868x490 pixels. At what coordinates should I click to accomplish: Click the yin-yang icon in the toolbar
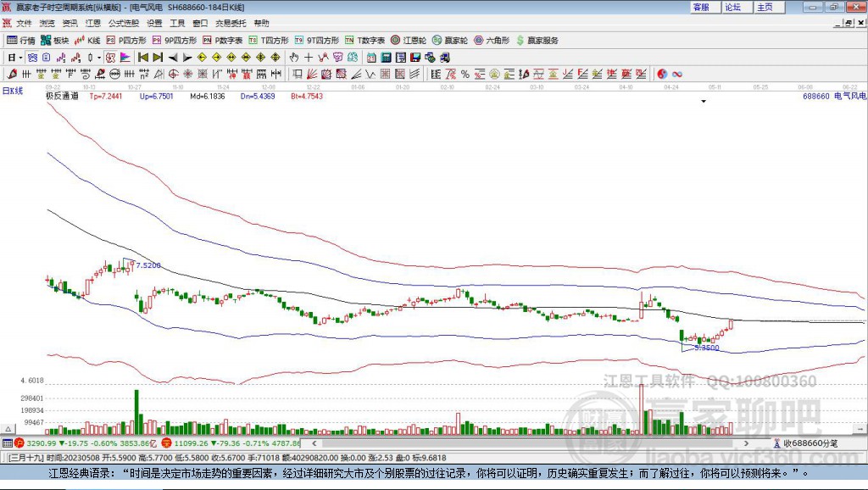[x=662, y=75]
